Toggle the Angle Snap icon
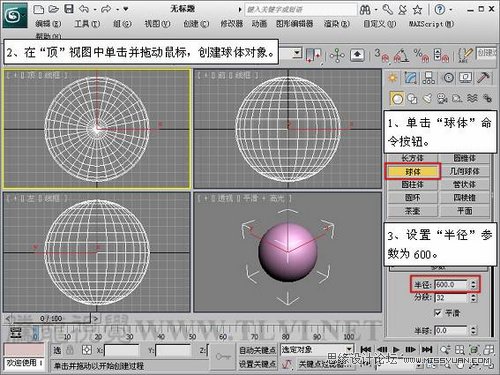Viewport: 500px width, 375px height. click(401, 55)
